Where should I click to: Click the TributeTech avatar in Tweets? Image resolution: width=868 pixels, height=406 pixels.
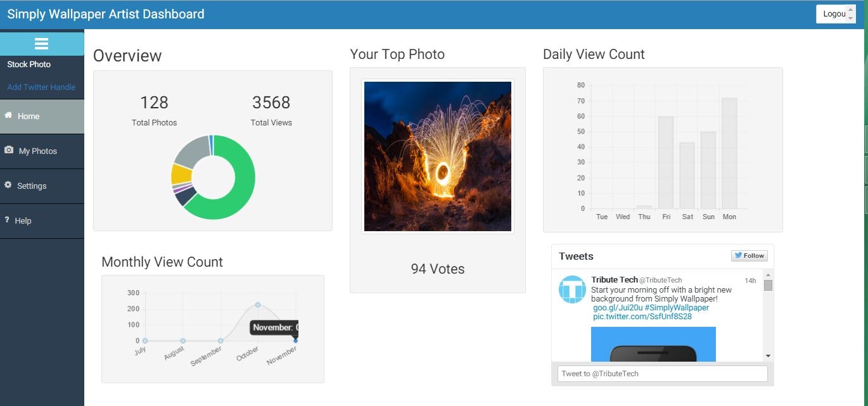click(572, 289)
